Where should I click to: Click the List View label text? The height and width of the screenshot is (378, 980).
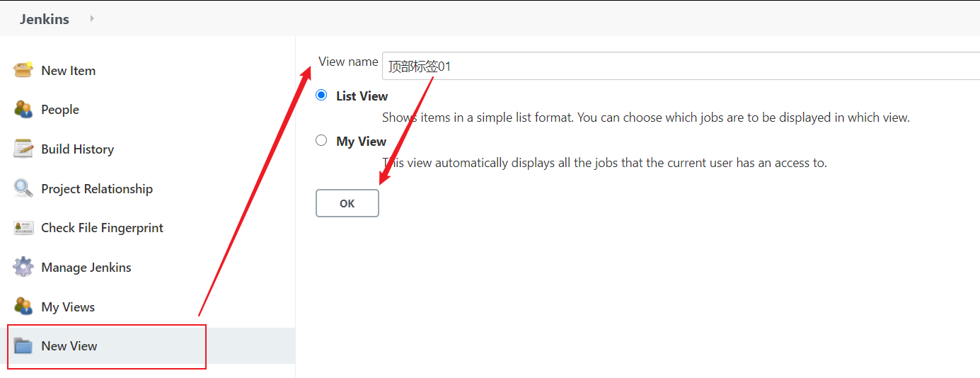[x=362, y=96]
